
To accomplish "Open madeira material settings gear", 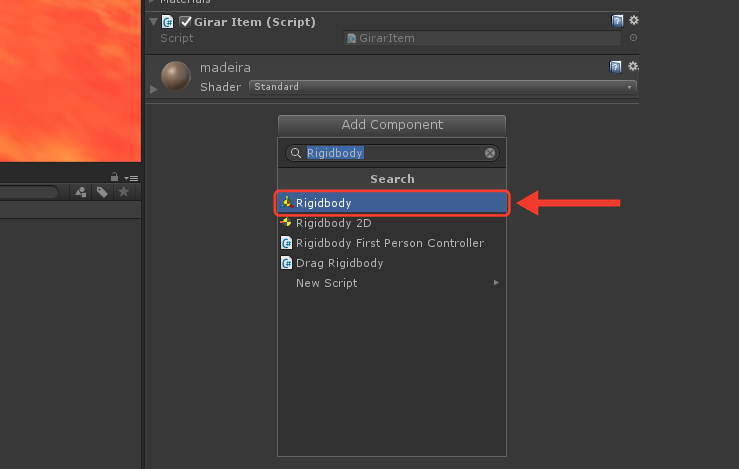I will coord(633,66).
